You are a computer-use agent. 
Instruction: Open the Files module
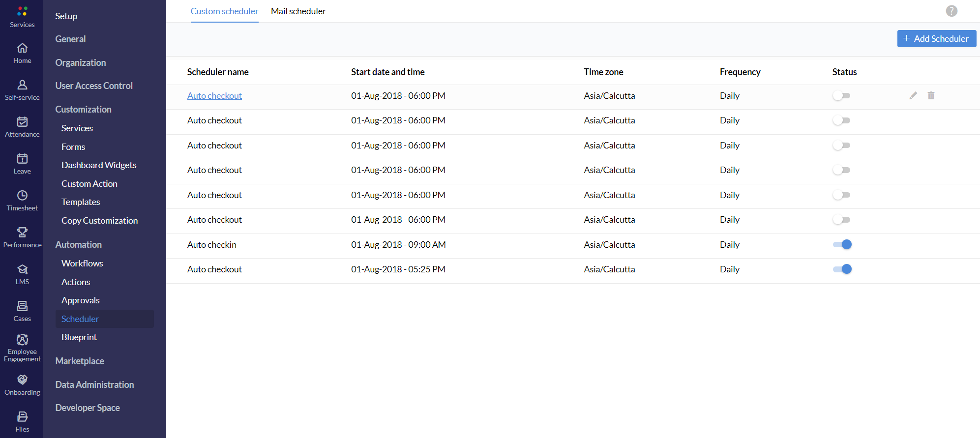[x=22, y=422]
